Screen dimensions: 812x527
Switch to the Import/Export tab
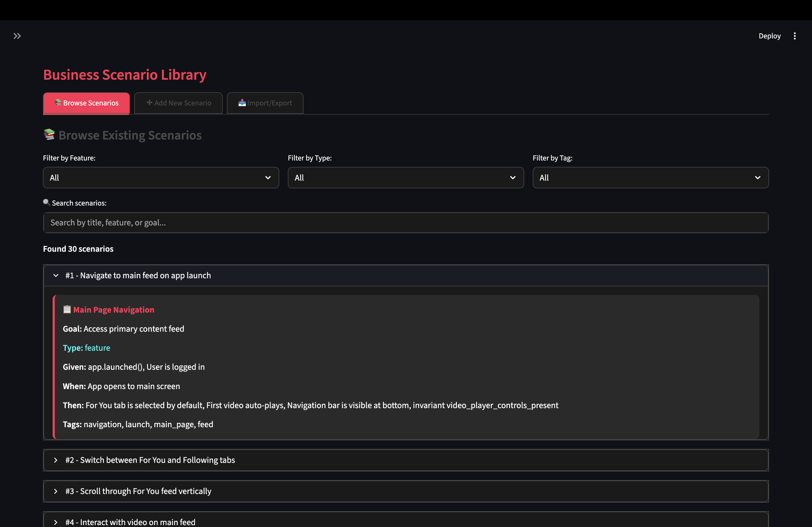[x=265, y=103]
